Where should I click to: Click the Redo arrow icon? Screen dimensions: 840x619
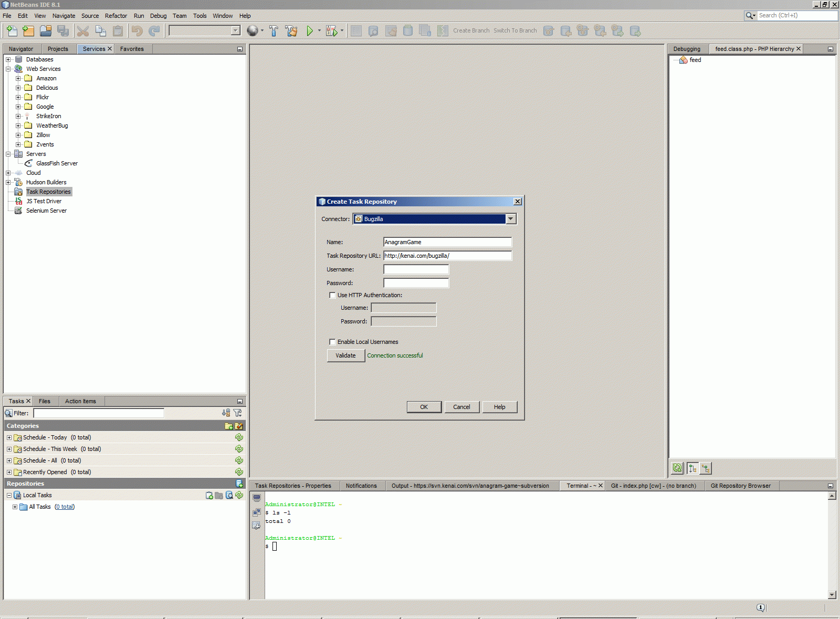(154, 31)
